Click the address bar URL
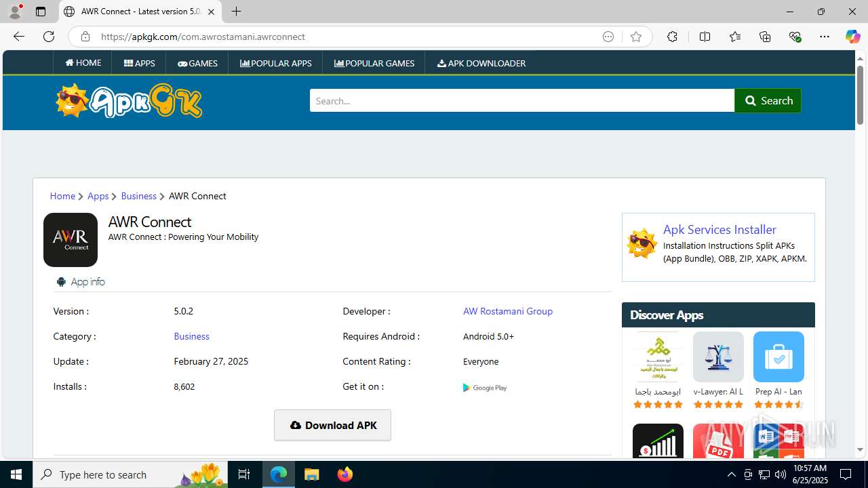 coord(203,37)
